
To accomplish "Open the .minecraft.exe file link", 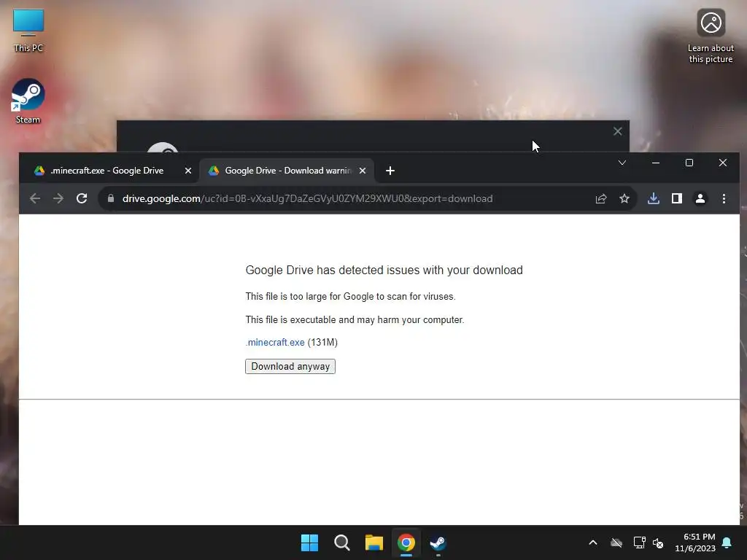I will 275,343.
